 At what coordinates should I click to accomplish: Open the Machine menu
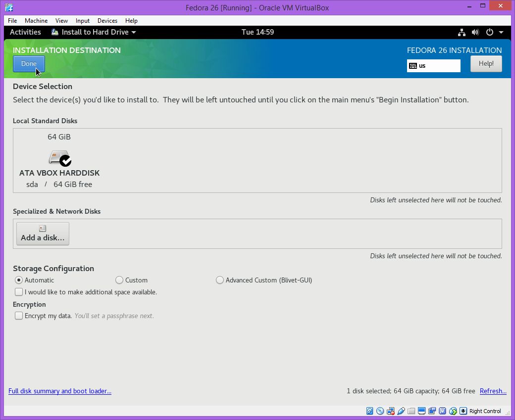(x=36, y=21)
